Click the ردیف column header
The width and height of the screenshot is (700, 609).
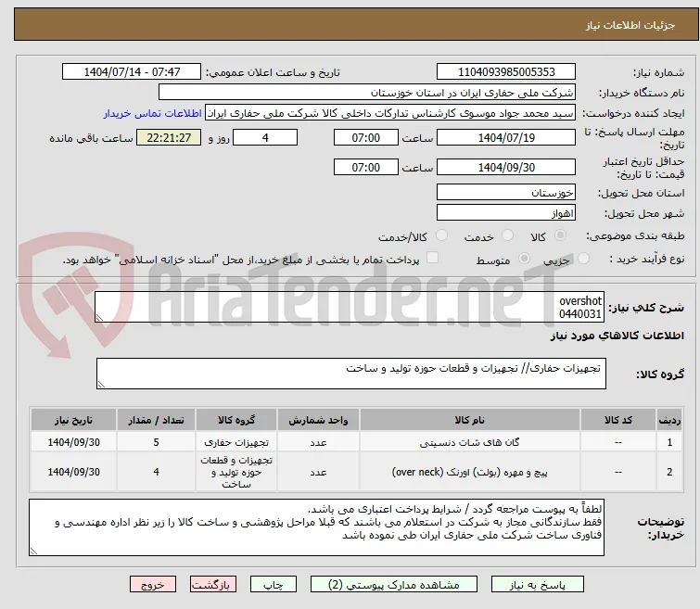[669, 420]
